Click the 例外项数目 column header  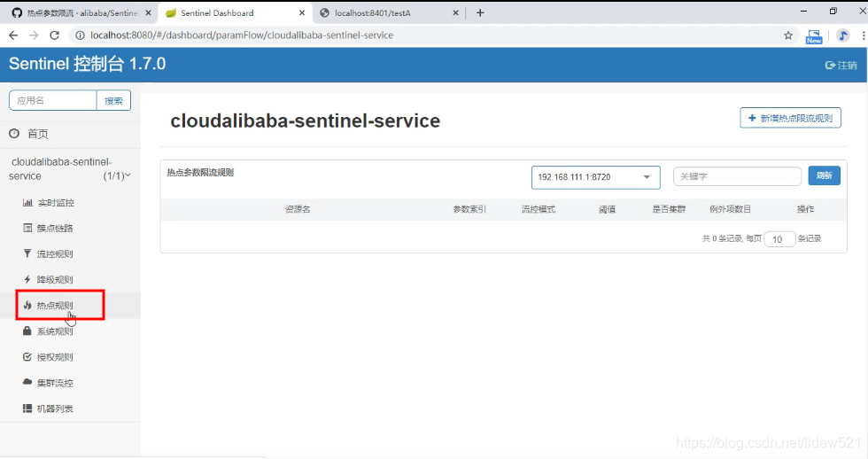730,209
